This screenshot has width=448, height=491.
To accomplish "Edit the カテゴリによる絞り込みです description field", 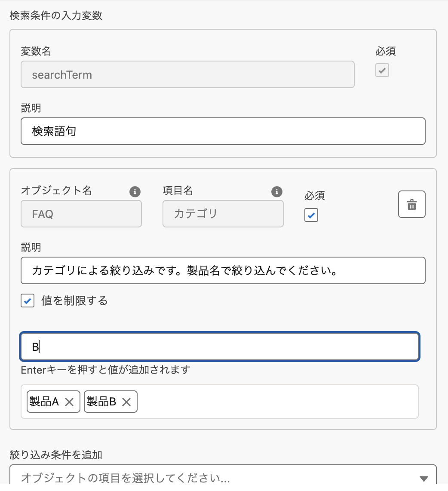I will pos(223,270).
